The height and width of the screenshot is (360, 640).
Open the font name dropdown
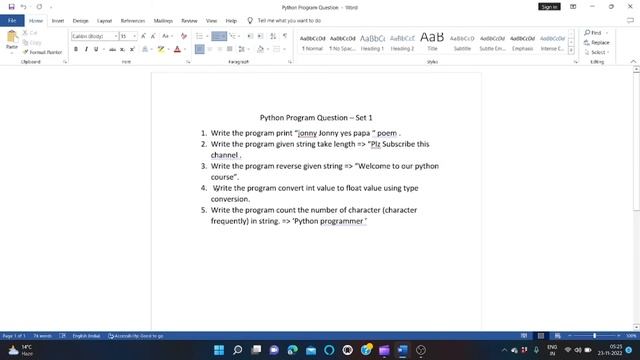pyautogui.click(x=116, y=36)
